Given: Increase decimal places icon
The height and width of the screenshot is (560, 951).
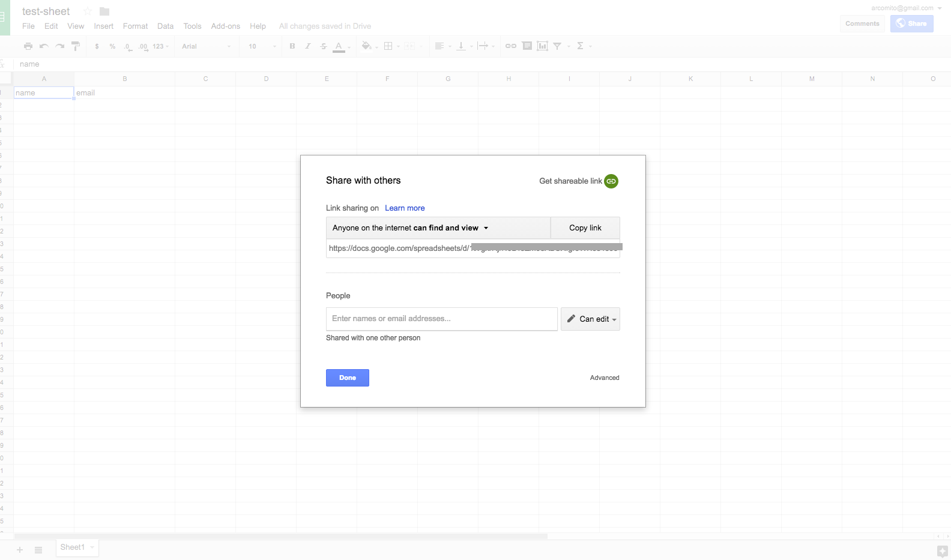Looking at the screenshot, I should coord(143,46).
